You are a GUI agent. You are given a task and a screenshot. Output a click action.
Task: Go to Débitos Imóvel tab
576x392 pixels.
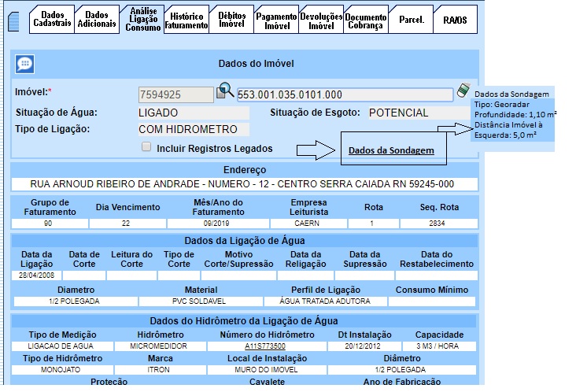pyautogui.click(x=231, y=19)
